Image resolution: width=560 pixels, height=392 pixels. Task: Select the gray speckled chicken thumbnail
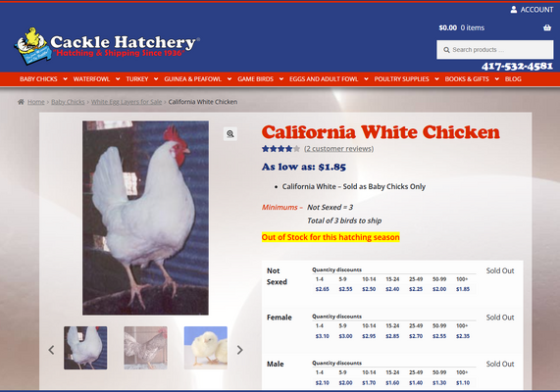[x=145, y=348]
